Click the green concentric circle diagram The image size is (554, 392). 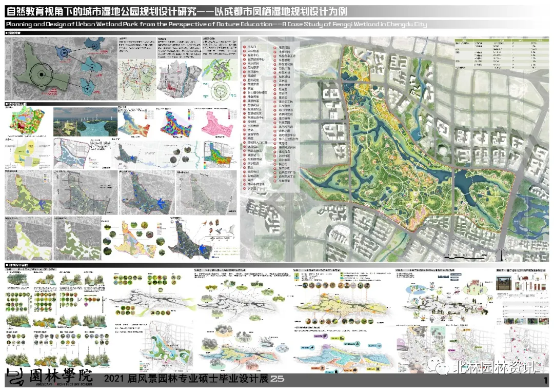click(x=221, y=91)
